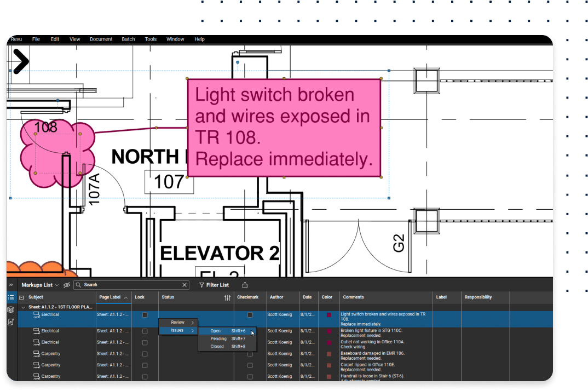Tick Checkmark box for Light switch broken row
The width and height of the screenshot is (588, 391).
(250, 315)
